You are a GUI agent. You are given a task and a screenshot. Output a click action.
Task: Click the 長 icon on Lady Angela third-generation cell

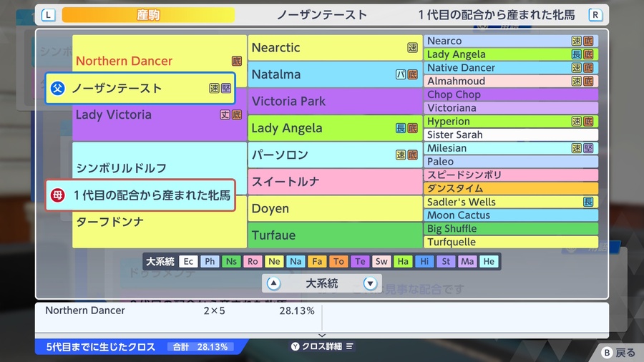401,128
